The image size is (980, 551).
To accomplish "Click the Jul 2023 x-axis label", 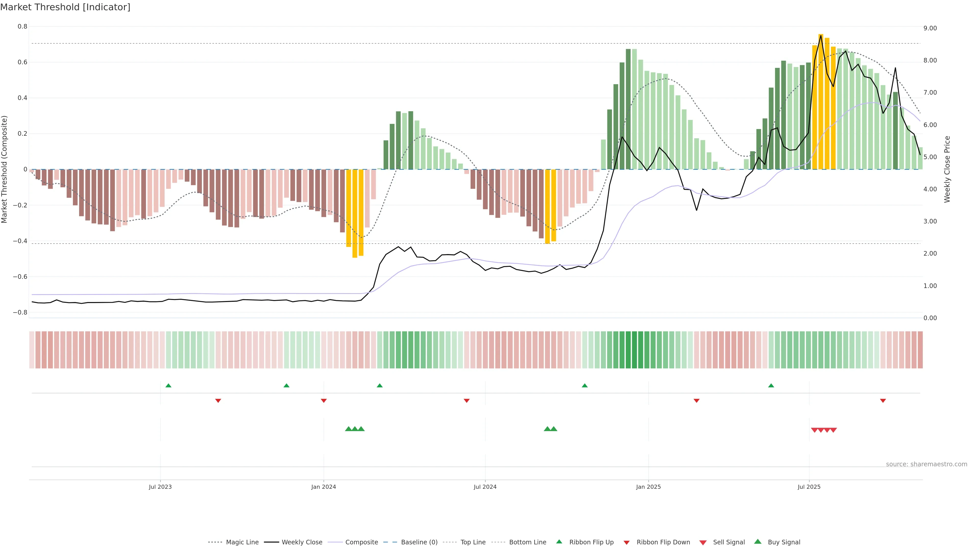I will (160, 487).
